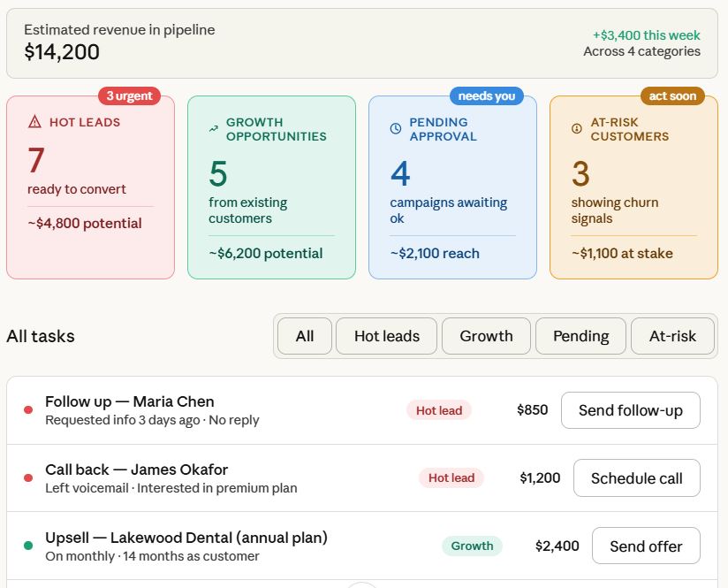Switch to the Hot leads filter tab
The height and width of the screenshot is (588, 728).
pyautogui.click(x=385, y=336)
